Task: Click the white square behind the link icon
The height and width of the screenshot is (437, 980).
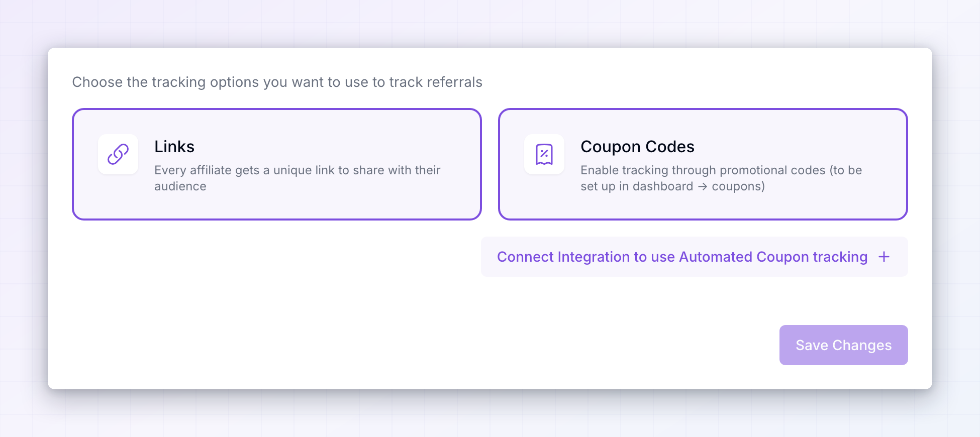Action: click(118, 154)
